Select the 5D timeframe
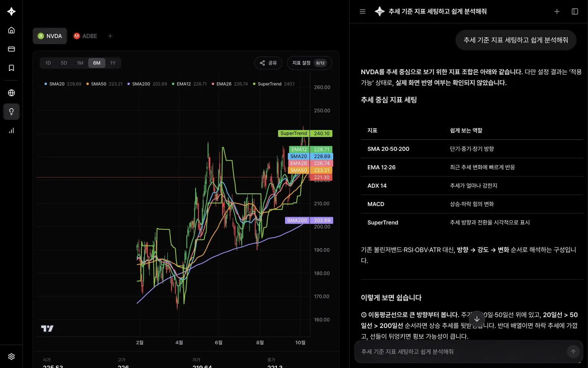Image resolution: width=588 pixels, height=368 pixels. point(64,63)
